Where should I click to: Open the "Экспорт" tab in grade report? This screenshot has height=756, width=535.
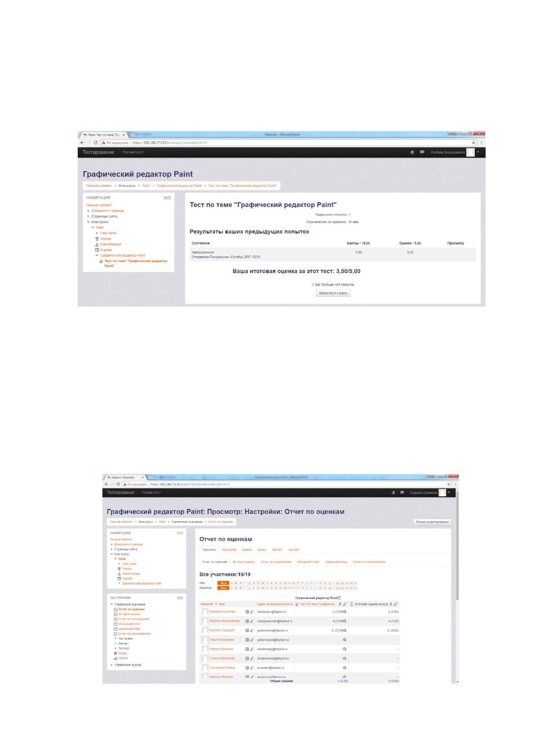(x=294, y=549)
